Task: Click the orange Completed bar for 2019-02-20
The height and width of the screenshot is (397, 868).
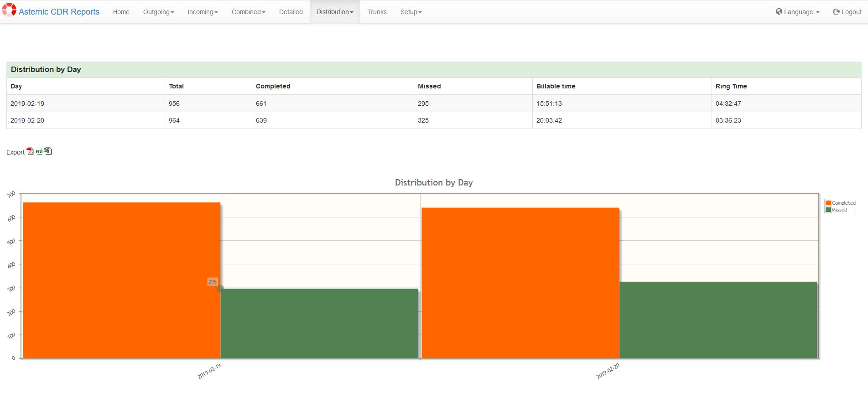Action: pos(520,283)
